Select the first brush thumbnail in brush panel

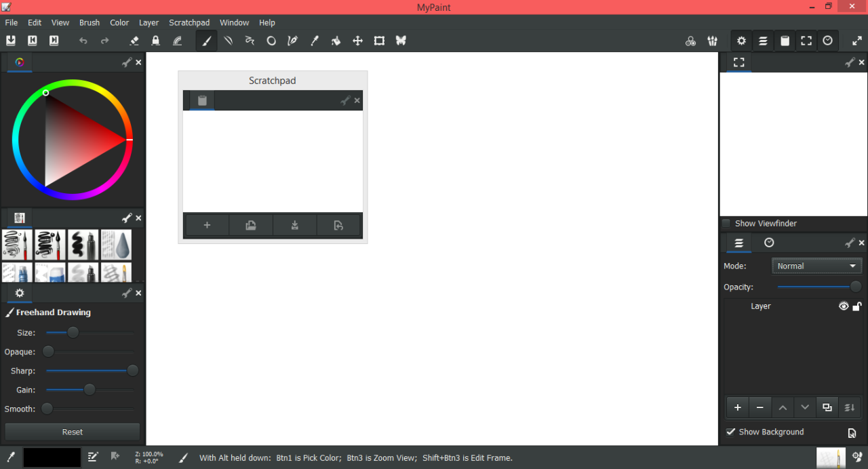point(17,245)
